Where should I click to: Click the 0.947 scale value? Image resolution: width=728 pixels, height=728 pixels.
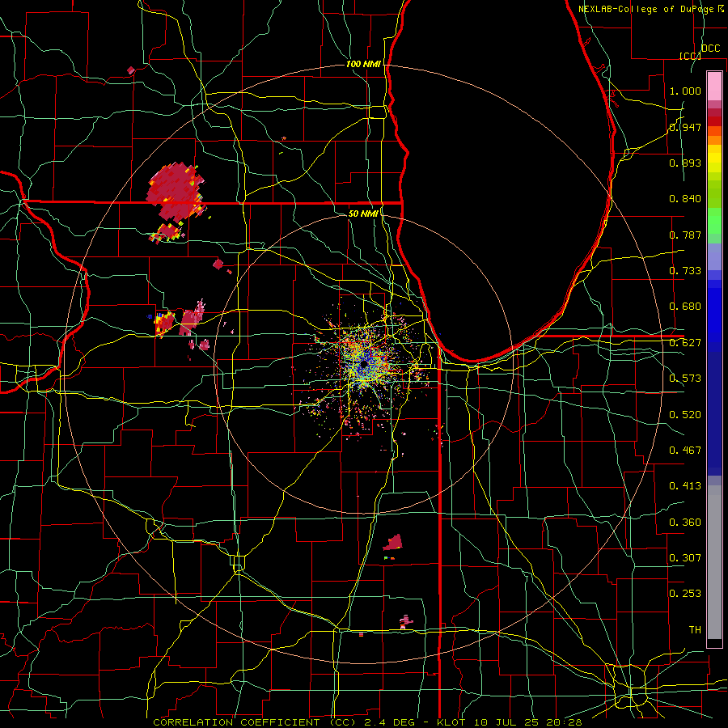(x=685, y=127)
